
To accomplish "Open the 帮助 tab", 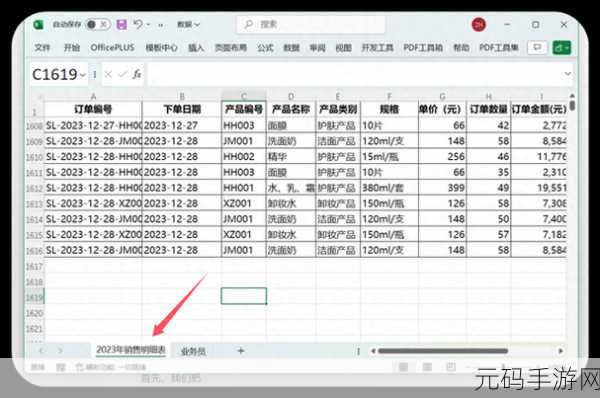I will click(461, 47).
